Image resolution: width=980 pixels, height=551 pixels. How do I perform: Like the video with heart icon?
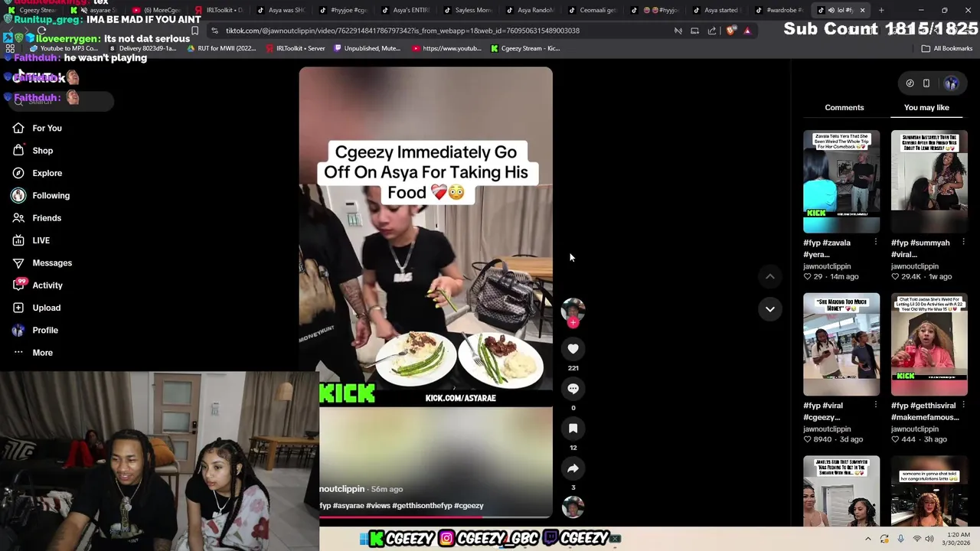click(x=573, y=348)
